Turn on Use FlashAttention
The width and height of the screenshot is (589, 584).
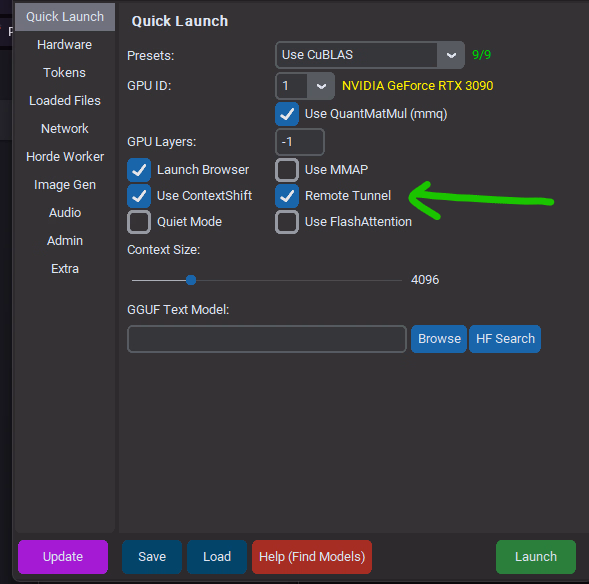coord(287,222)
